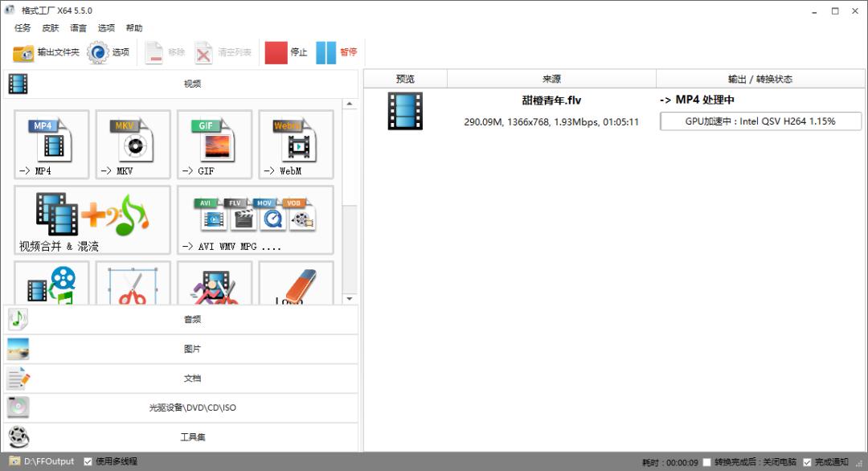The image size is (868, 471).
Task: Toggle 转换完成后：关闭电脑 checkbox
Action: coord(707,462)
